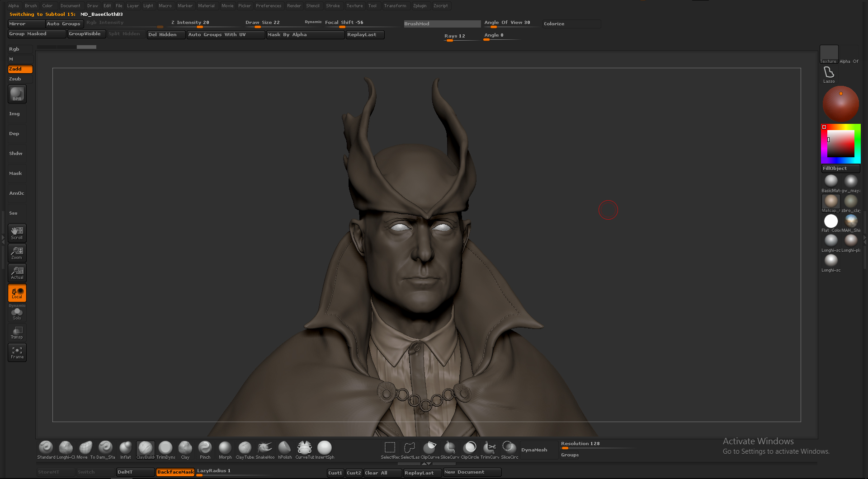Toggle Colorize option
This screenshot has width=868, height=479.
coord(571,24)
